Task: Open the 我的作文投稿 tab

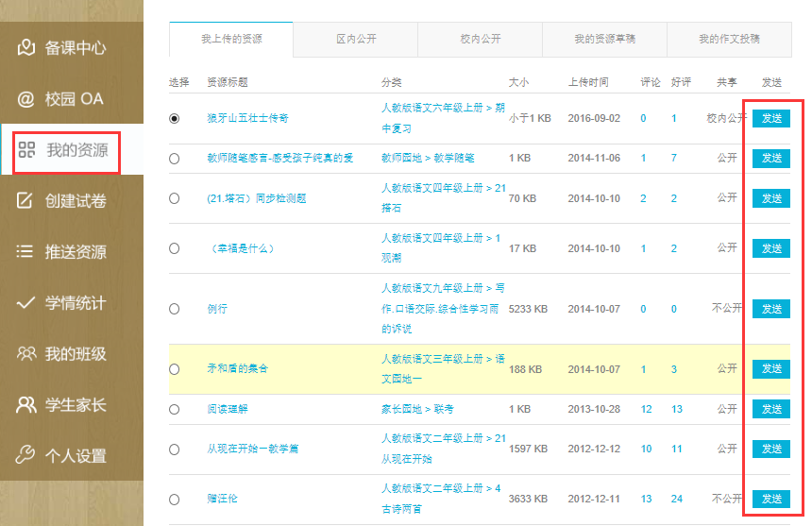Action: click(729, 40)
